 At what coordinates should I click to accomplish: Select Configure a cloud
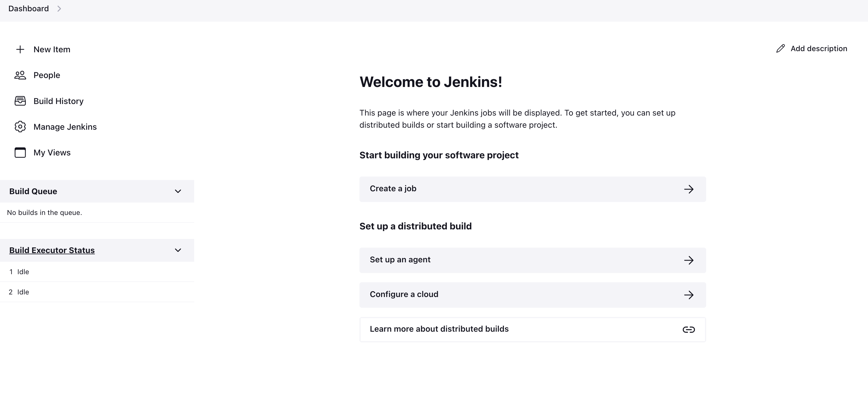tap(533, 295)
